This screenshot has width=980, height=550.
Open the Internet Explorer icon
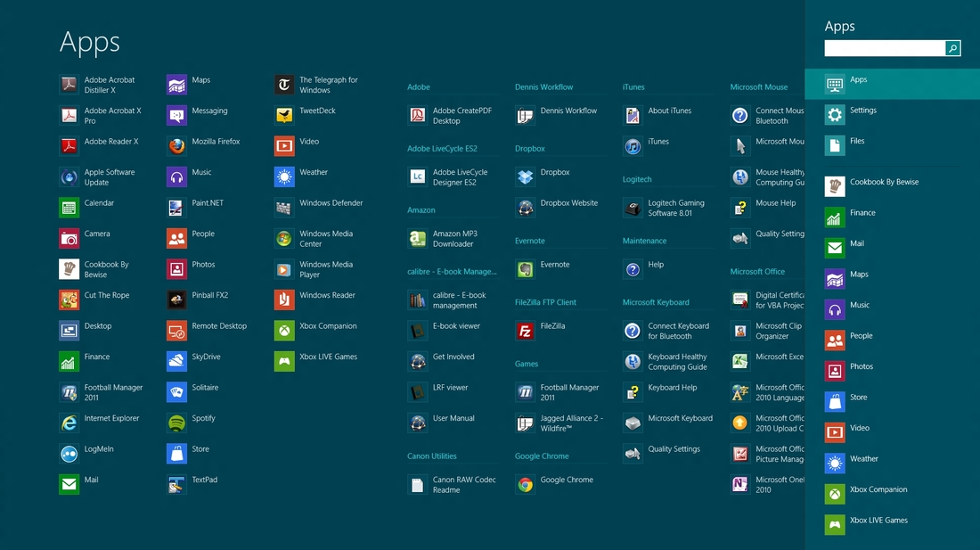tap(69, 423)
